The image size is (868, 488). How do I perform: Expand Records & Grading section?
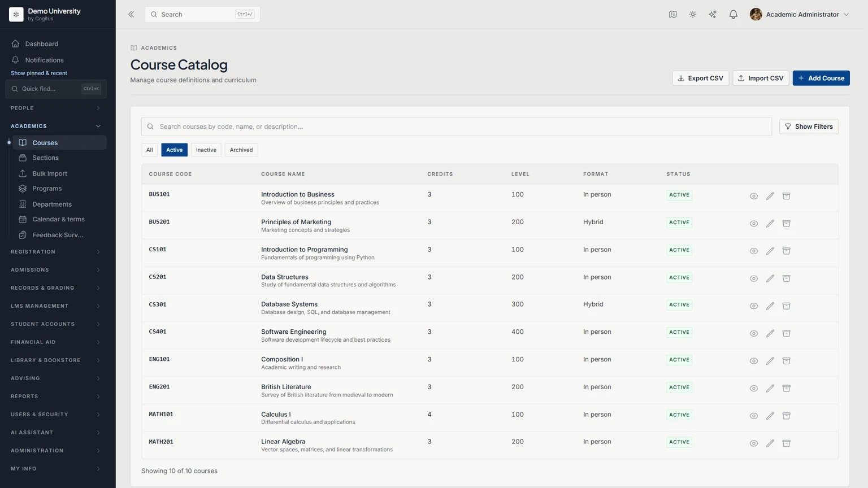[x=55, y=288]
